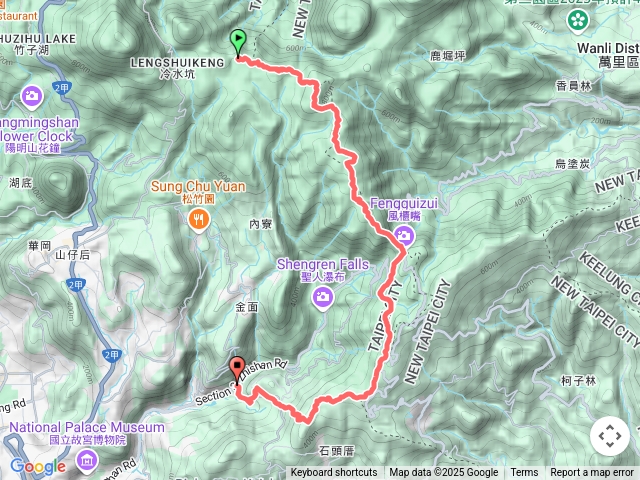The width and height of the screenshot is (640, 480).
Task: Toggle the map camera controls button
Action: [x=610, y=436]
